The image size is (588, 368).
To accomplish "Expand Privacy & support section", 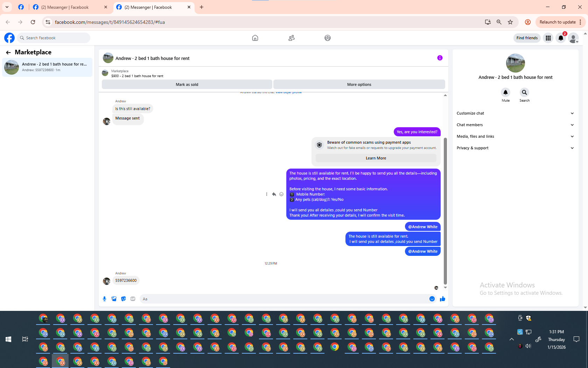I will [515, 148].
